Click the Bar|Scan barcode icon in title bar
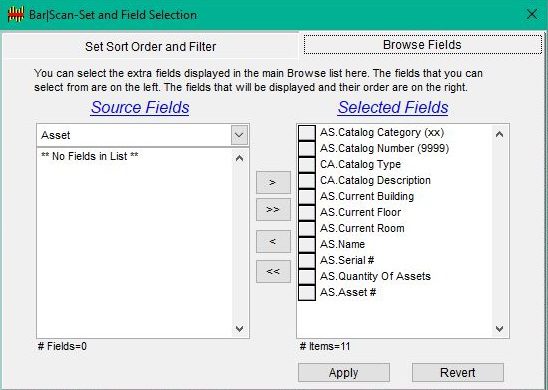Viewport: 548px width, 390px height. (x=16, y=15)
